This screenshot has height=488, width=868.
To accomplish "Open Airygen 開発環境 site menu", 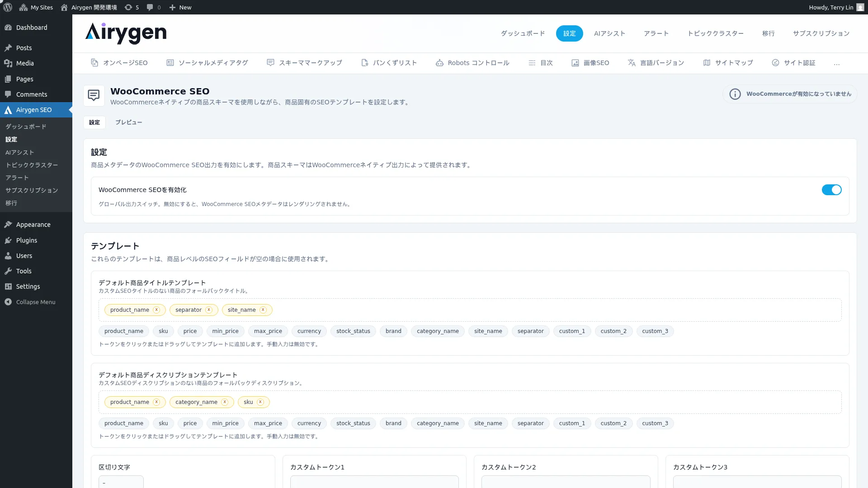I will [89, 7].
